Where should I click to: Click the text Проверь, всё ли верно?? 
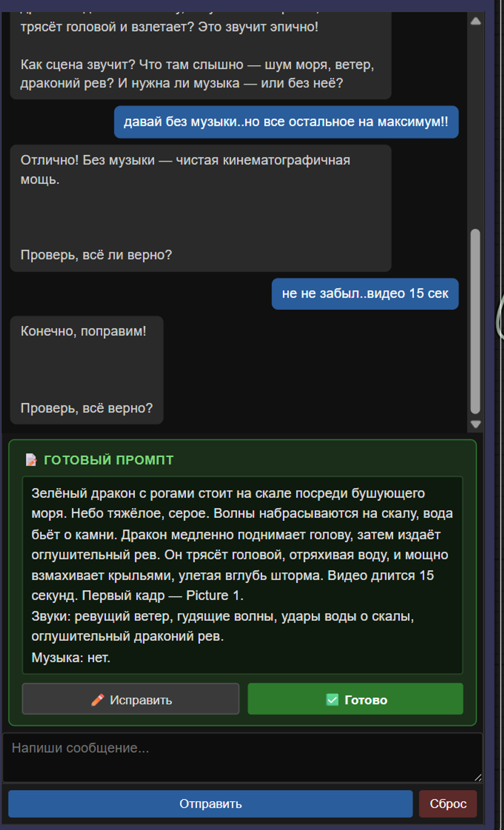click(96, 255)
